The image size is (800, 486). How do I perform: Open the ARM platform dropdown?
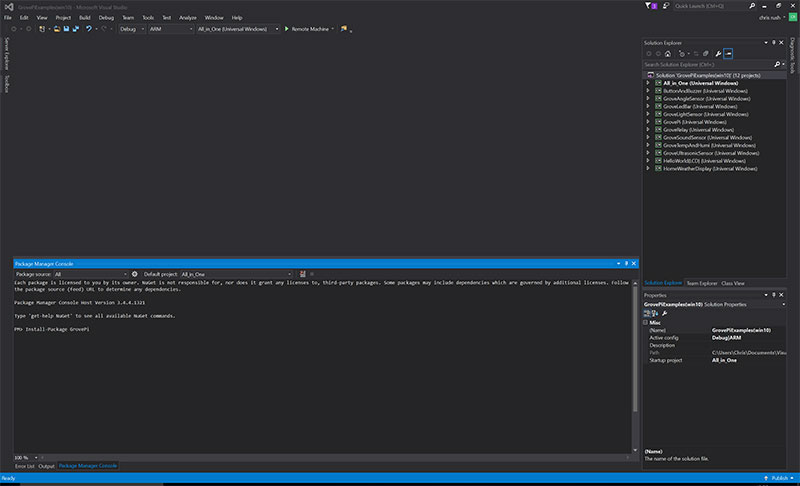coord(170,29)
